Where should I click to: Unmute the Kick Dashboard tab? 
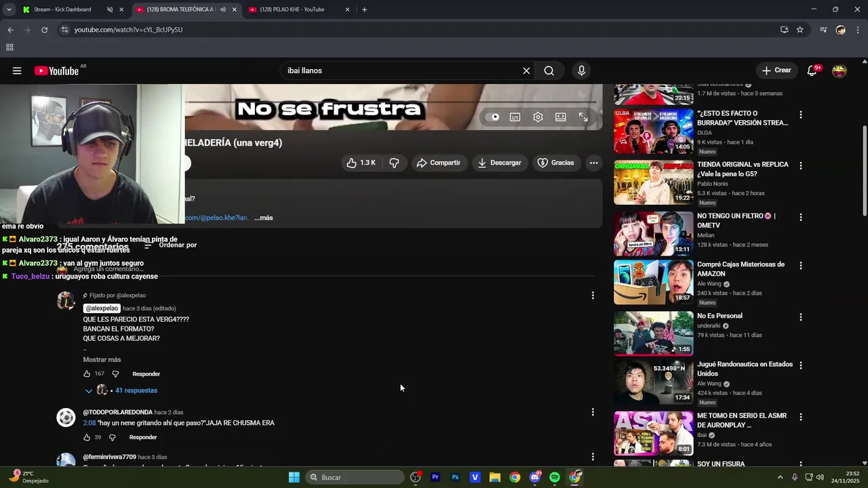click(x=110, y=9)
